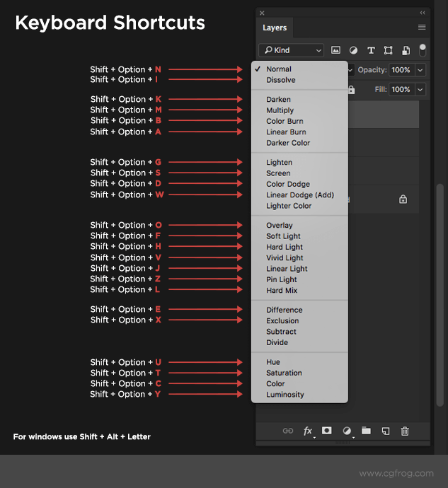Open the Kind filter dropdown
Screen dimensions: 448x488
(x=291, y=50)
